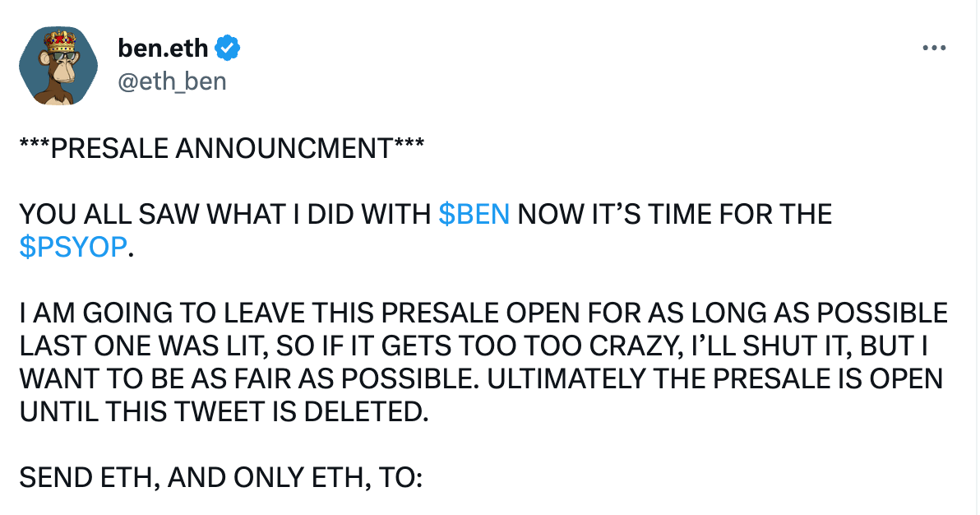Click the line UNTIL THIS TWEET IS DELETED
The height and width of the screenshot is (515, 980).
tap(224, 411)
